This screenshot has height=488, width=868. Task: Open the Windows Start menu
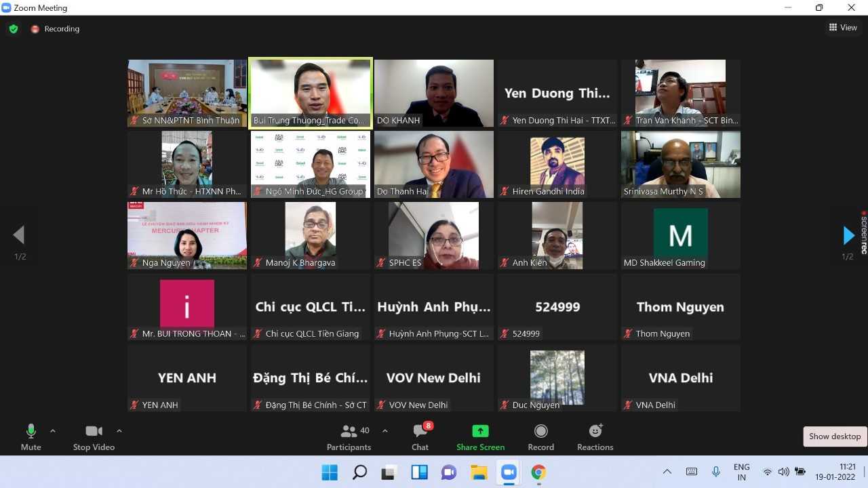coord(330,472)
